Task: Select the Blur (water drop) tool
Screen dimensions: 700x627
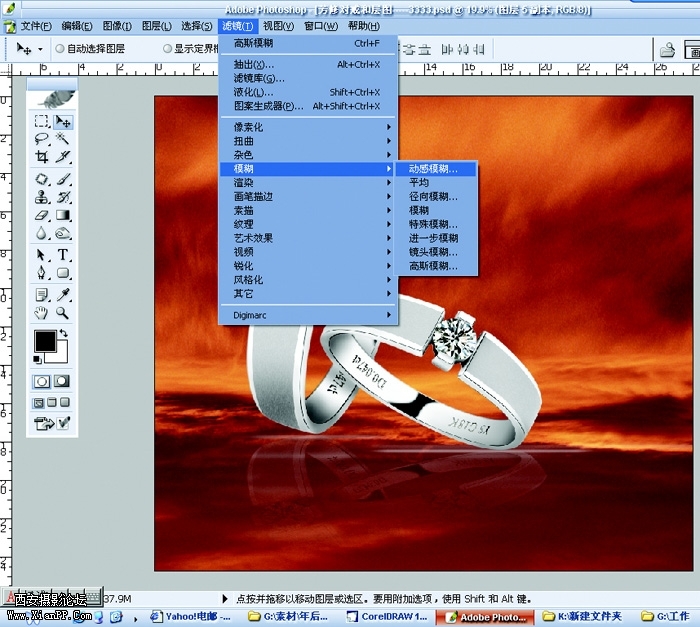Action: [x=42, y=233]
